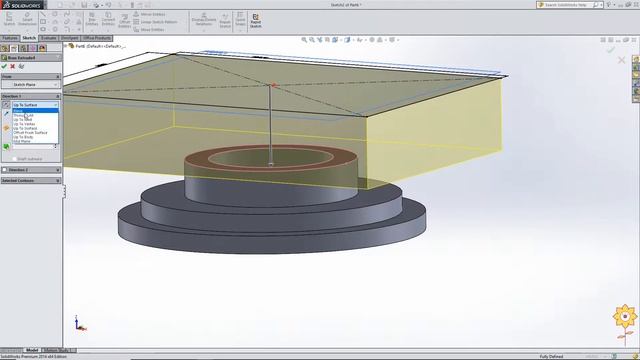
Task: Select 'Offset From Surface' from the end condition list
Action: (36, 133)
